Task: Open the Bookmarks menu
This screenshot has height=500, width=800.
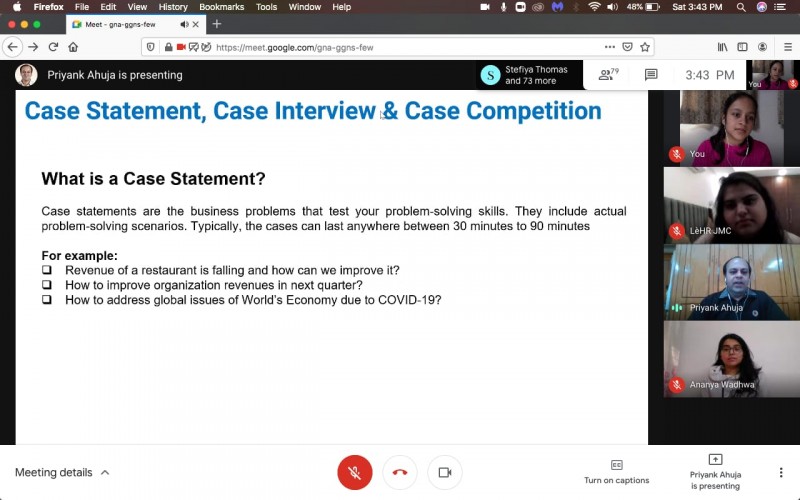Action: coord(221,7)
